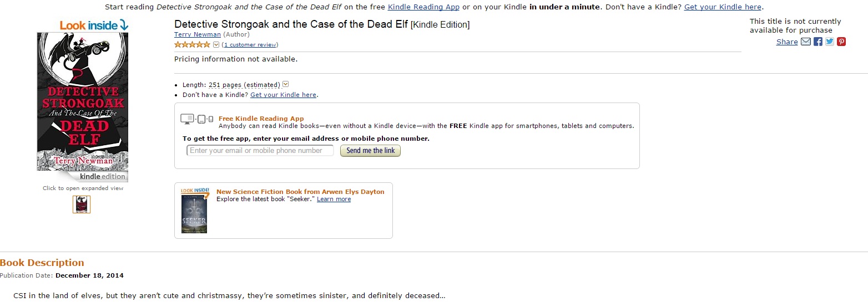The width and height of the screenshot is (868, 302).
Task: Open the Seeker book cover ad
Action: [194, 211]
